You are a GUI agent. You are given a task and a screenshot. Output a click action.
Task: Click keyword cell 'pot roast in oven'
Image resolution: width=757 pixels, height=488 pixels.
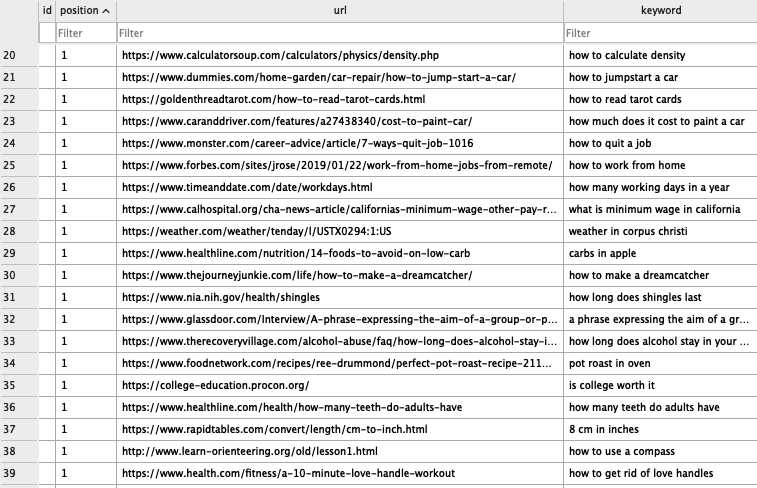pyautogui.click(x=610, y=363)
